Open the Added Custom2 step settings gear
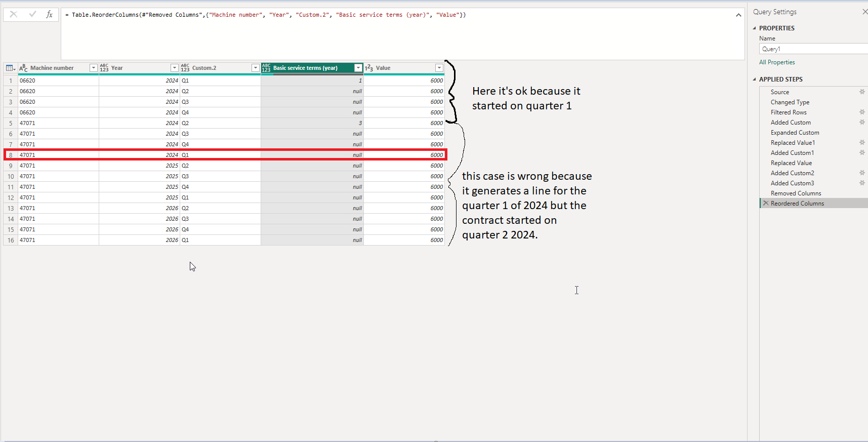 (x=862, y=173)
